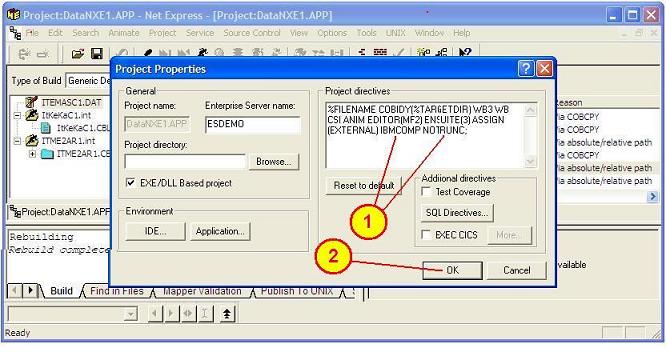Viewport: 666px width, 360px height.
Task: Open the Project menu
Action: click(x=162, y=33)
